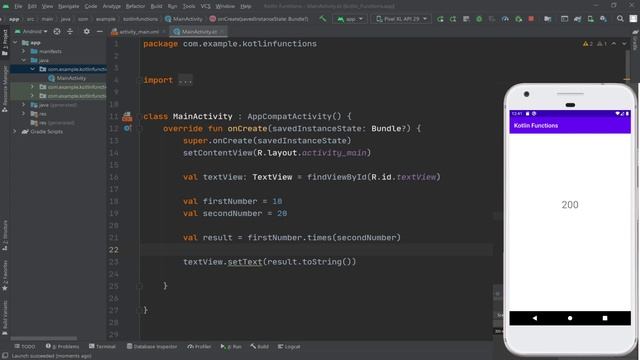Open the Run tool window

click(x=231, y=347)
